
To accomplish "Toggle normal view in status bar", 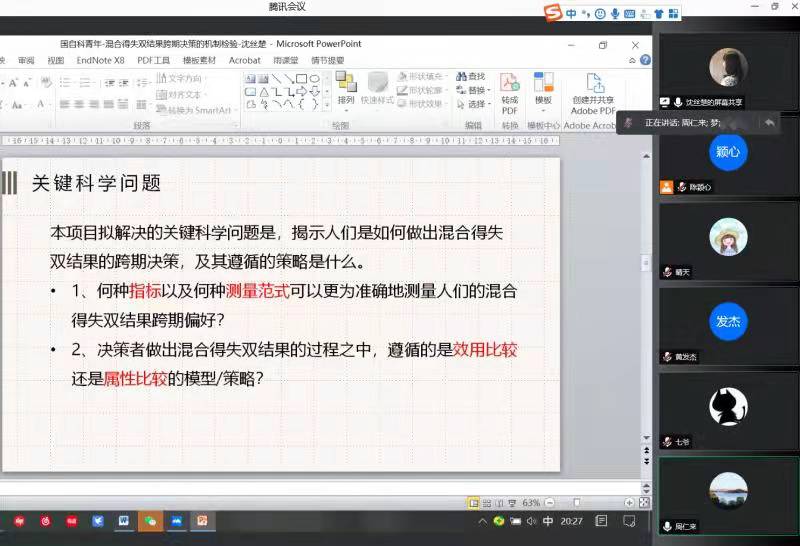I will [473, 502].
